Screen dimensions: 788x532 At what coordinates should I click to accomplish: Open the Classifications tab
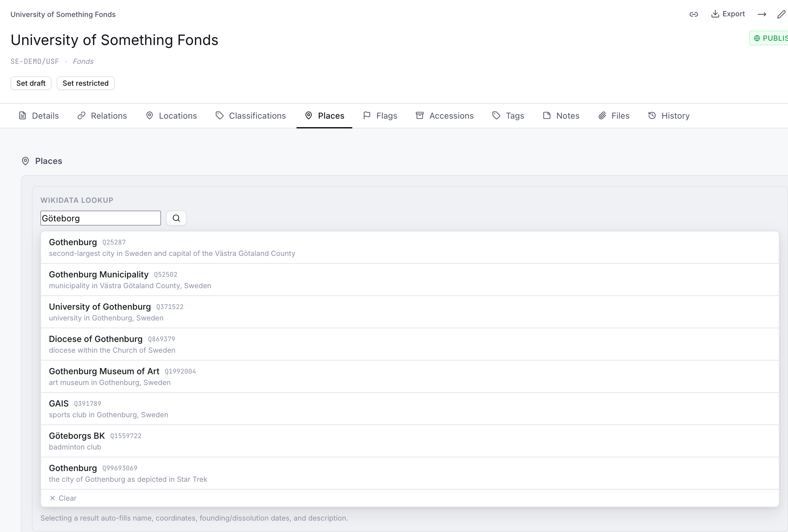pyautogui.click(x=251, y=116)
